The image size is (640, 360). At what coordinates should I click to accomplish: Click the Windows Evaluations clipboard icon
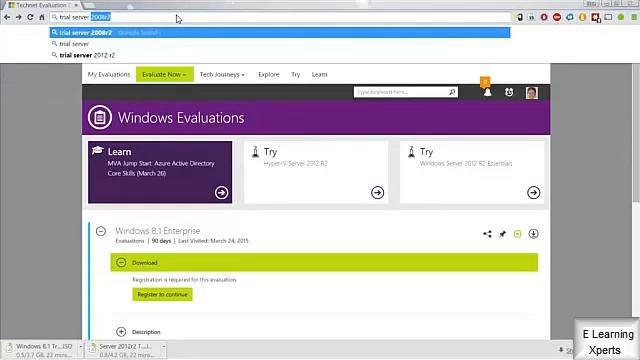point(100,118)
